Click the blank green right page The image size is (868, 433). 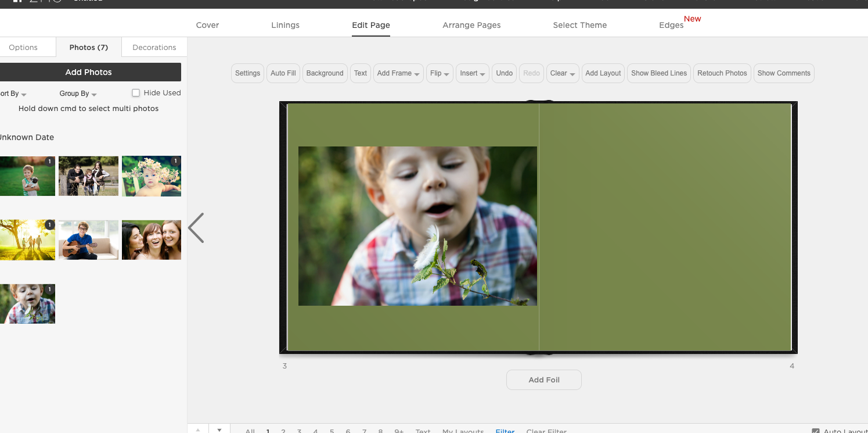665,227
